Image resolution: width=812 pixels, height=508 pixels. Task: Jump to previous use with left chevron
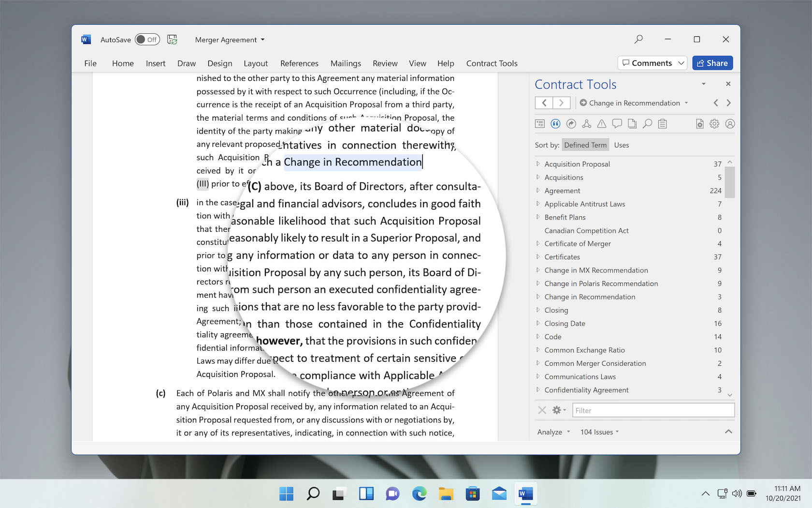(x=716, y=103)
